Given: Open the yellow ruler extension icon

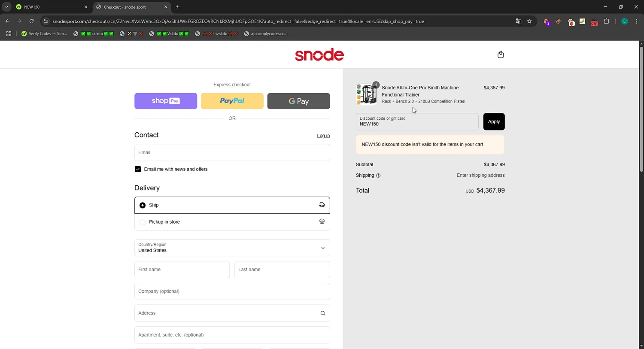Looking at the screenshot, I should (582, 21).
